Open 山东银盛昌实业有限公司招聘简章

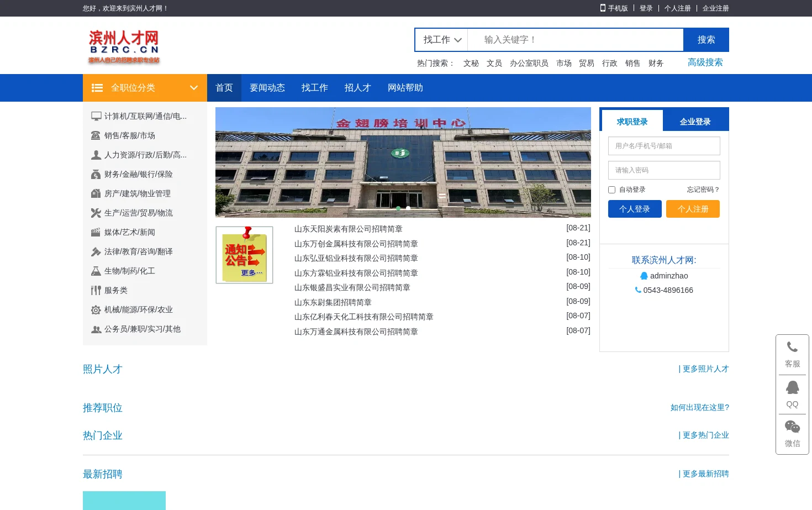[352, 287]
